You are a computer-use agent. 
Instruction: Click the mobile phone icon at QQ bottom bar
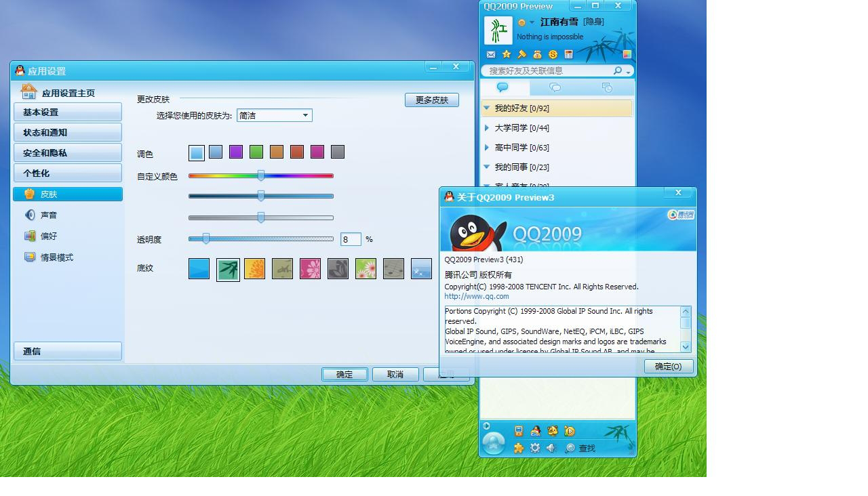point(519,431)
